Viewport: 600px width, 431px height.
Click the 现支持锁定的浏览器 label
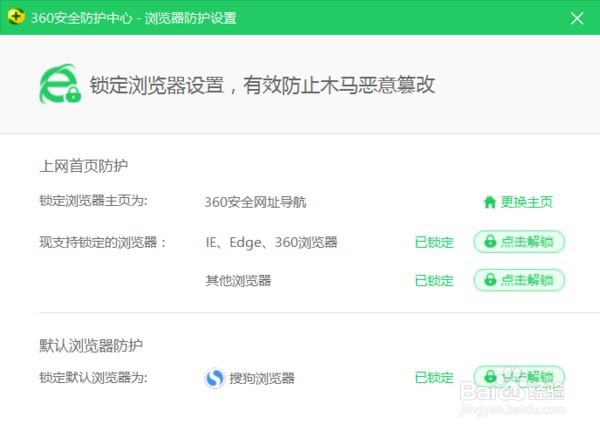pyautogui.click(x=103, y=242)
